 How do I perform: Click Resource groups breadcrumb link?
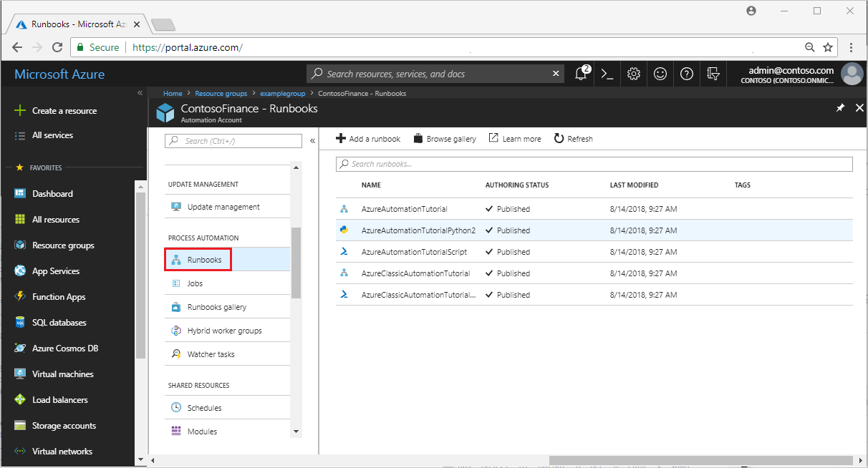[221, 94]
